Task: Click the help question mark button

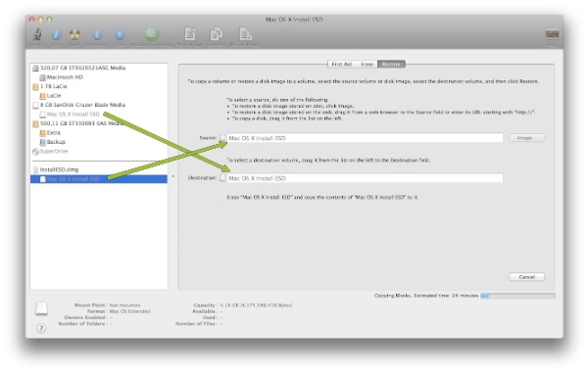Action: click(x=41, y=328)
